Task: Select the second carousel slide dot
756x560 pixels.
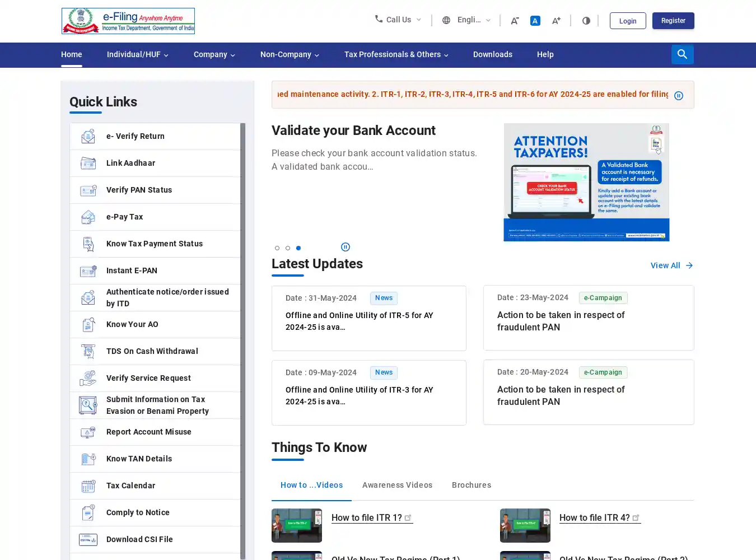Action: click(x=288, y=248)
